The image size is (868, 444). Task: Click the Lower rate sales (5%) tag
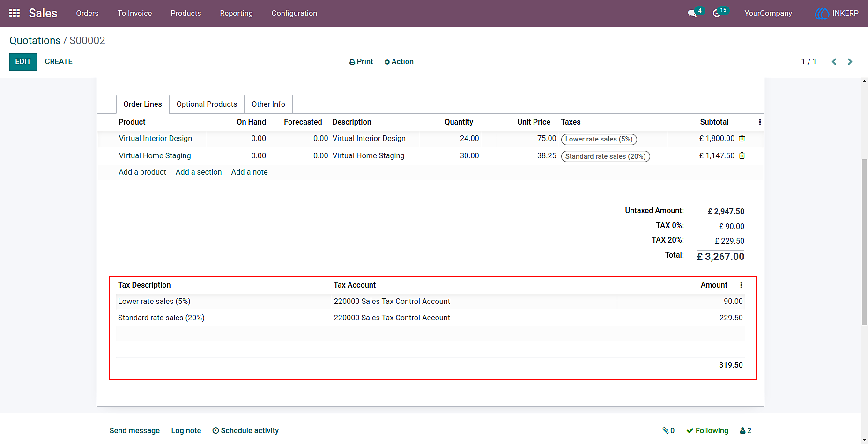[x=599, y=139]
